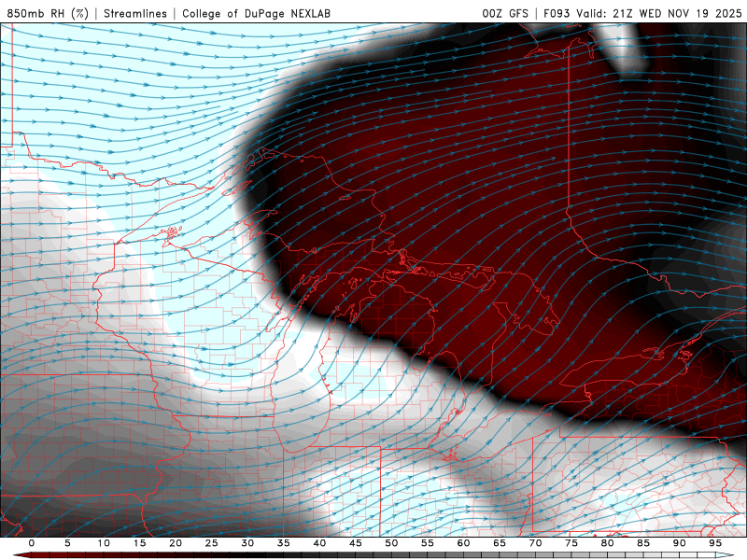The width and height of the screenshot is (747, 560).
Task: Click the "40" tick label on the RH scale
Action: click(319, 543)
